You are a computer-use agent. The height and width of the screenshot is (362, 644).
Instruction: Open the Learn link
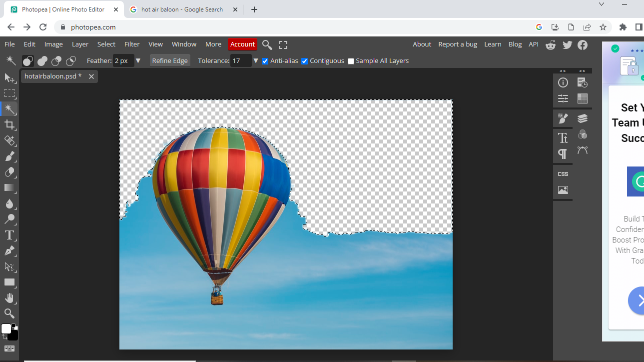point(493,44)
